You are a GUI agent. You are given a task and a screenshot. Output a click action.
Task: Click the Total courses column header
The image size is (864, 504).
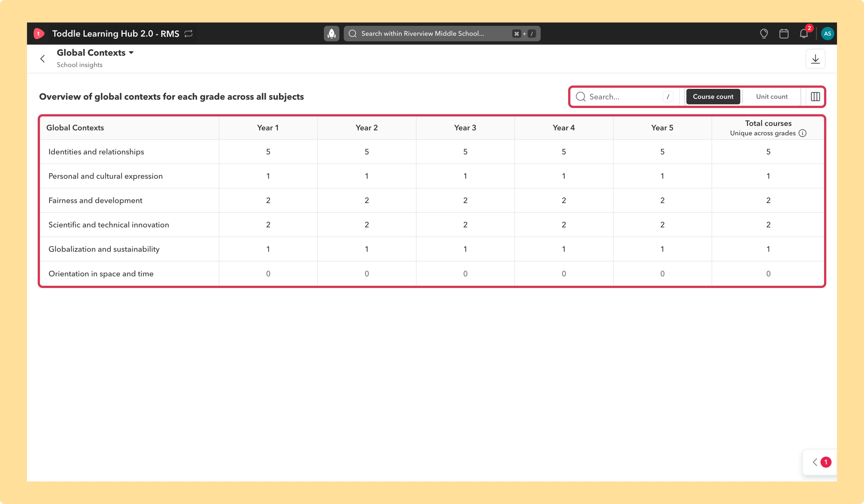pos(768,128)
